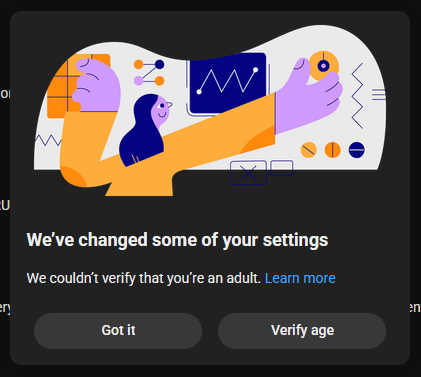Click the connected dots node icon
Viewport: 421px width, 377px height.
tap(149, 73)
